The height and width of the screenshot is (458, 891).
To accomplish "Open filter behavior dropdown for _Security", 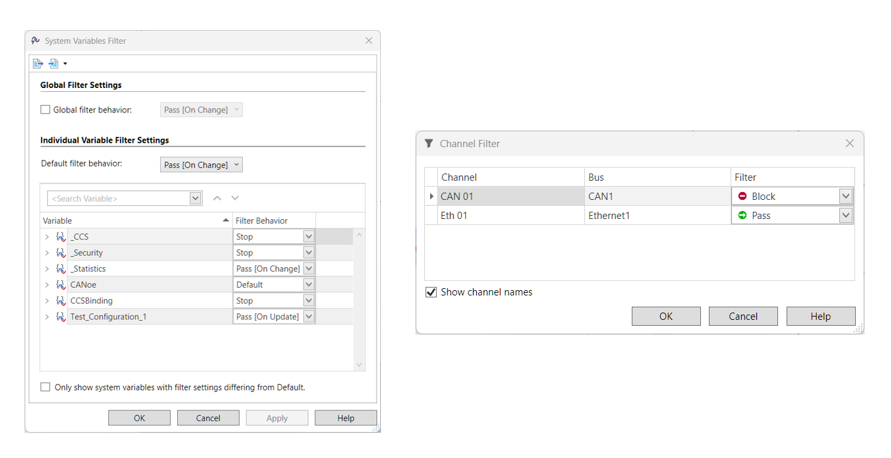I will click(x=309, y=252).
